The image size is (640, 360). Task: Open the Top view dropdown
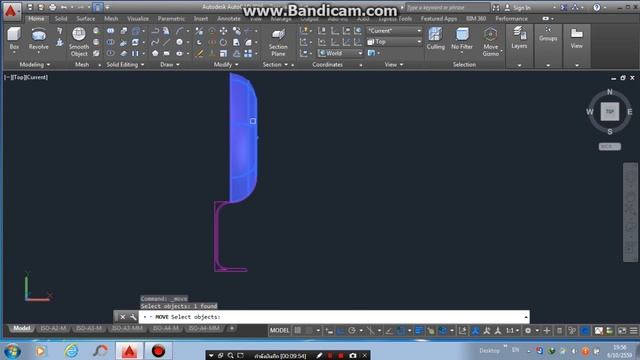click(393, 42)
